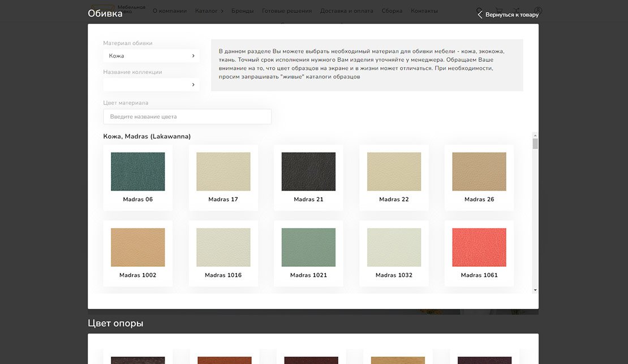The width and height of the screenshot is (628, 364).
Task: Select the Madras 06 teal leather swatch
Action: (138, 172)
